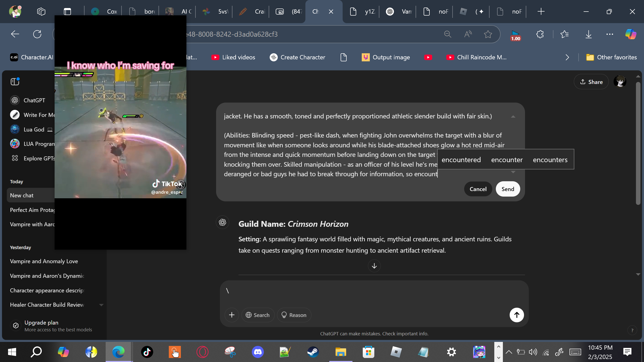Open the Character.AI bookmark
644x362 pixels.
[x=32, y=57]
